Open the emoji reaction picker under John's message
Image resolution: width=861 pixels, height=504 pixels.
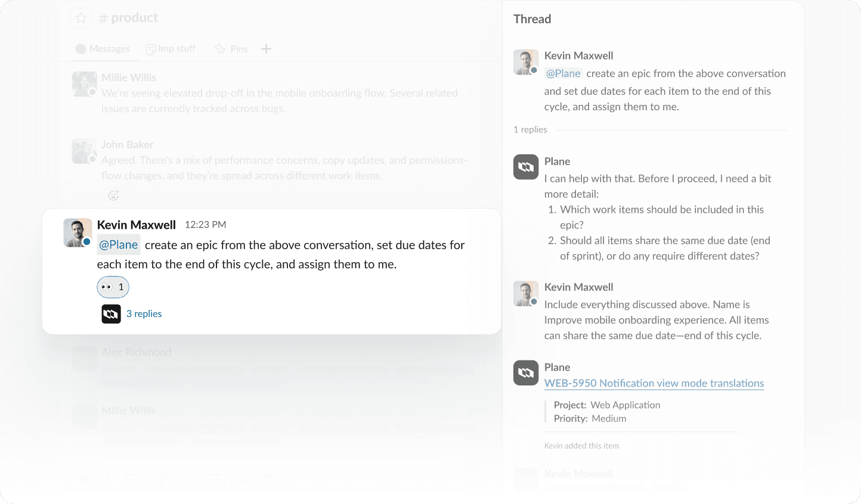[113, 195]
